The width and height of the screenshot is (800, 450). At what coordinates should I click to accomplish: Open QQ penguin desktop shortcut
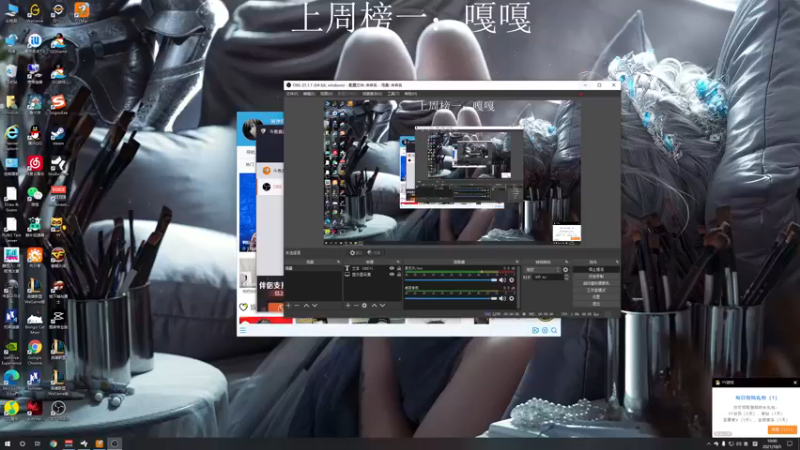pos(35,135)
